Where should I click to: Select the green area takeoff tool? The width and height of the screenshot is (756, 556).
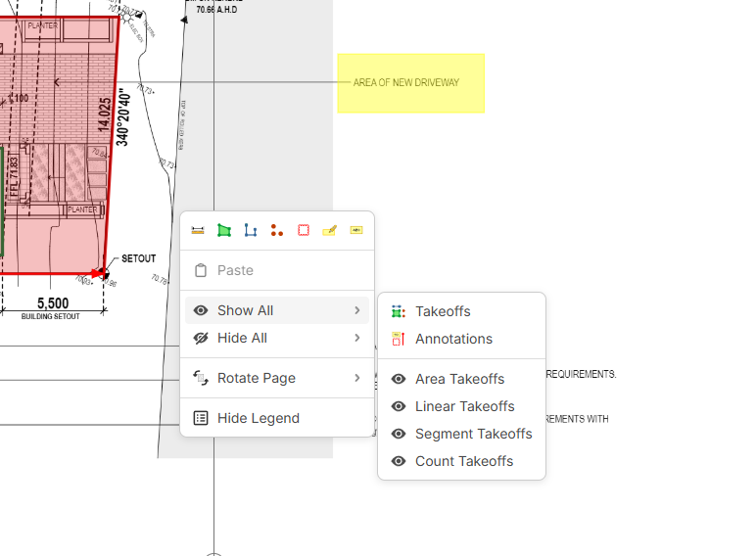224,231
